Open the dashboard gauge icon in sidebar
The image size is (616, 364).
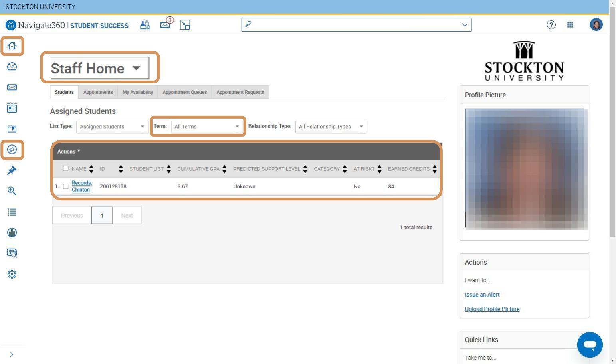(12, 67)
